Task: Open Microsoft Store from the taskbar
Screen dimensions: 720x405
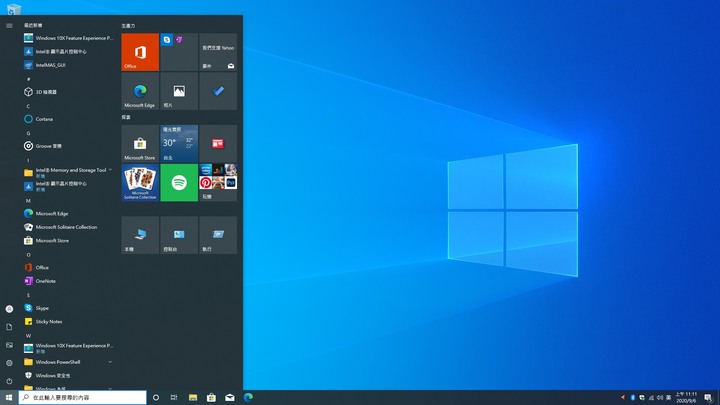Action: (211, 398)
